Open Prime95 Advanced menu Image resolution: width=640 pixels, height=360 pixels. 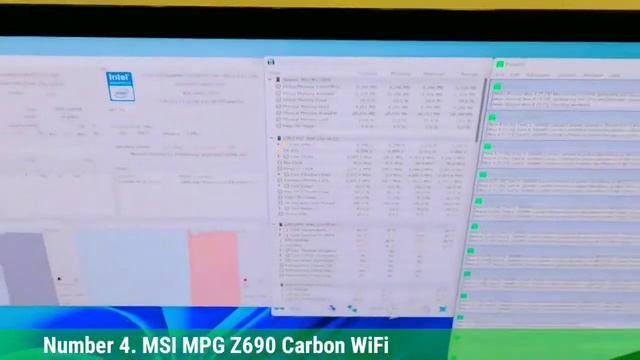[538, 76]
